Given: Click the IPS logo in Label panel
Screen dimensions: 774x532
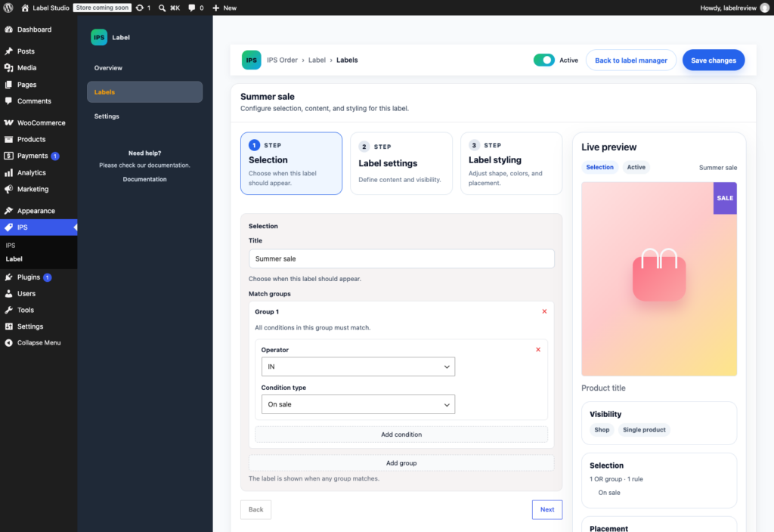Looking at the screenshot, I should point(99,37).
